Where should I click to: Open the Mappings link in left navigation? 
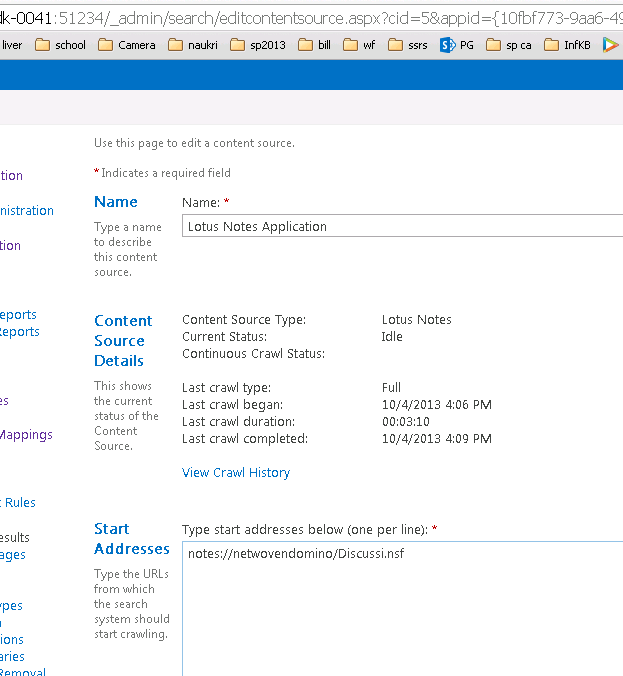26,435
